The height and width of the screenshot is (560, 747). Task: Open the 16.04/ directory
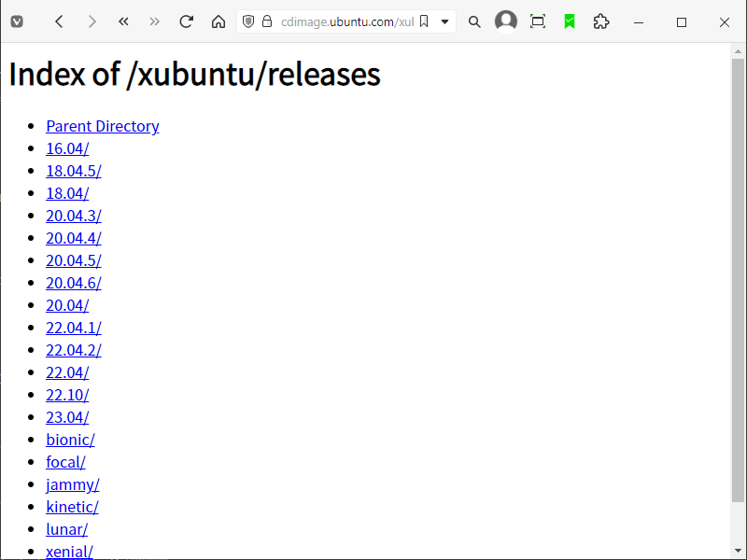[67, 148]
